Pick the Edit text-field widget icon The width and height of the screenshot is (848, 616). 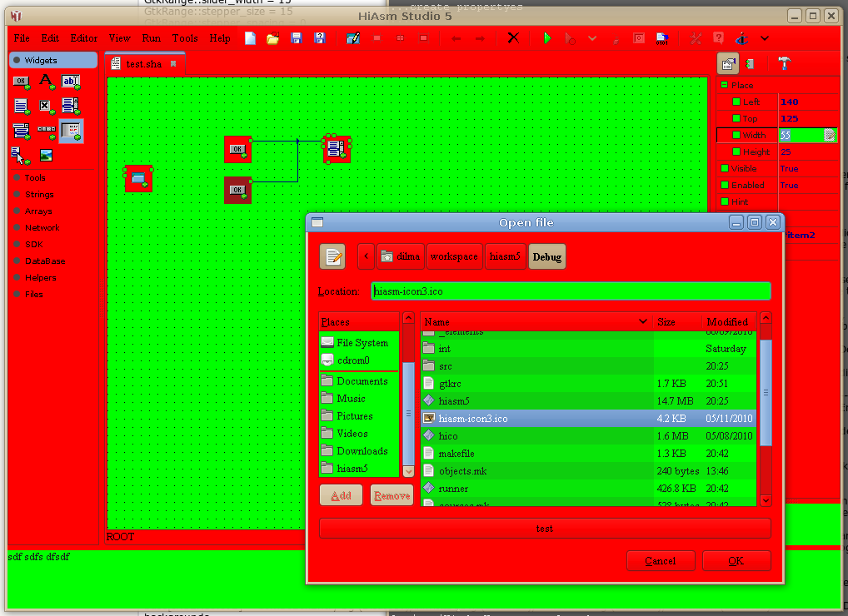pyautogui.click(x=71, y=81)
